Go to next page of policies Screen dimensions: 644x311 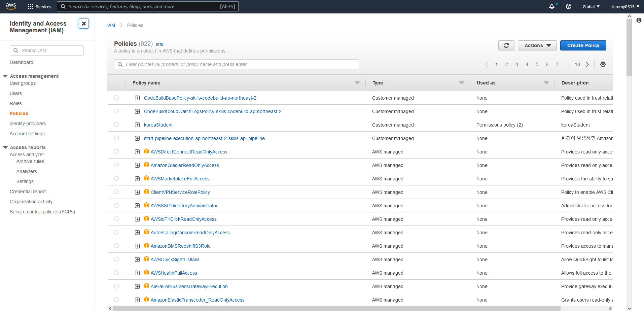coord(587,64)
